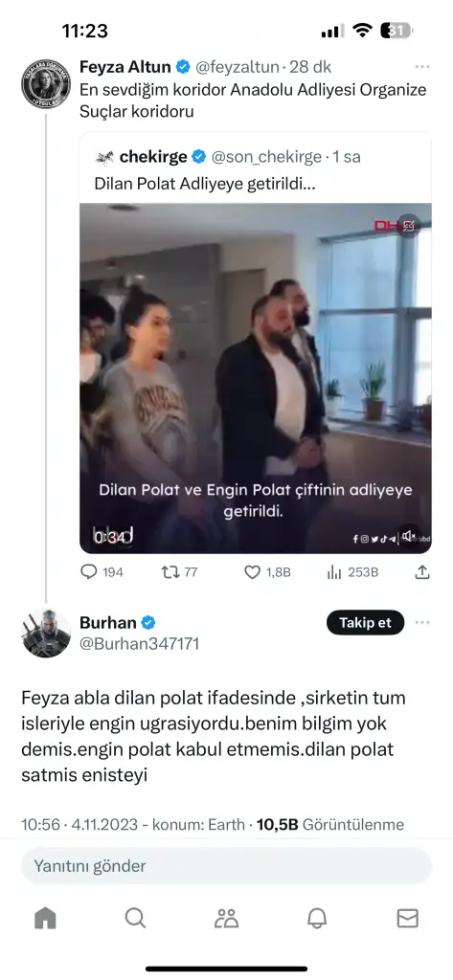The width and height of the screenshot is (453, 980).
Task: Like the tweet with 1,8B likes
Action: click(267, 572)
